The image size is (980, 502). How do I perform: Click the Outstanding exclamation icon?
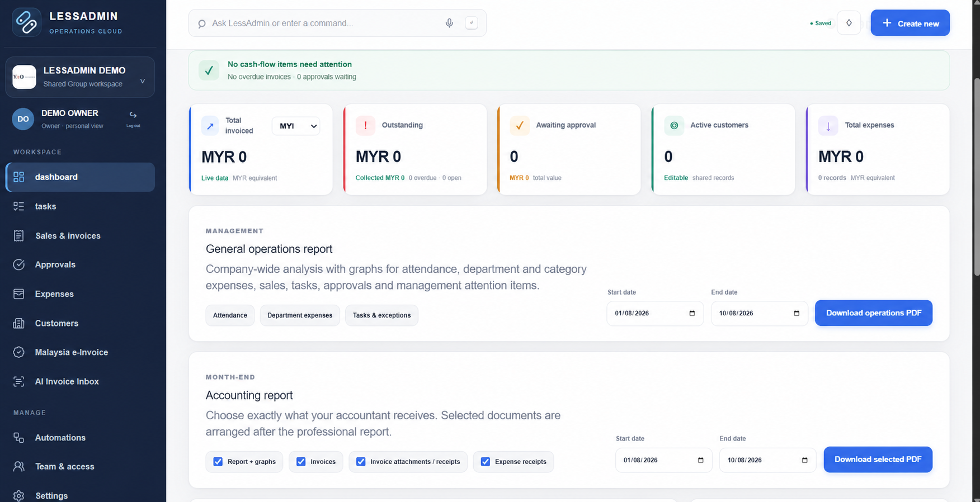pyautogui.click(x=365, y=125)
